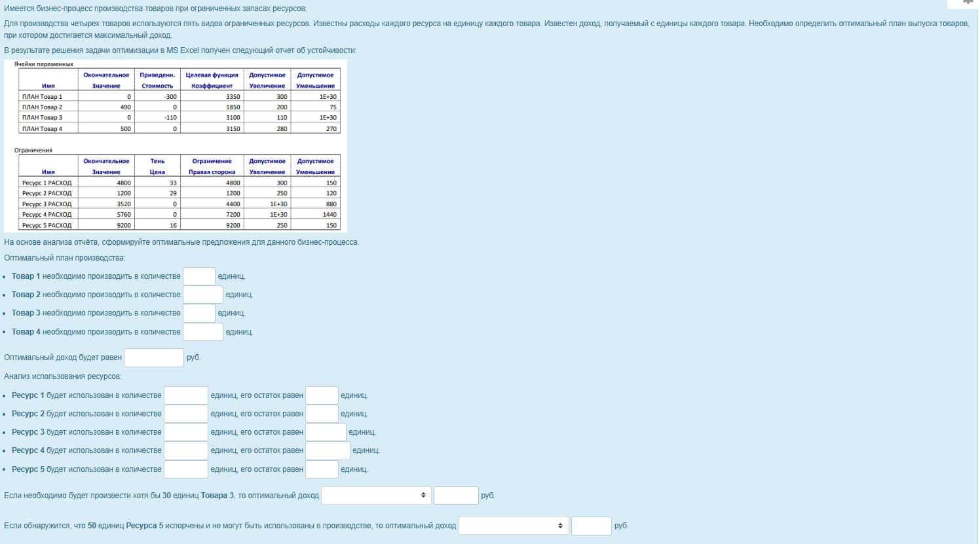Click the 'ПЛАН Товар 4' table row name

pyautogui.click(x=42, y=128)
